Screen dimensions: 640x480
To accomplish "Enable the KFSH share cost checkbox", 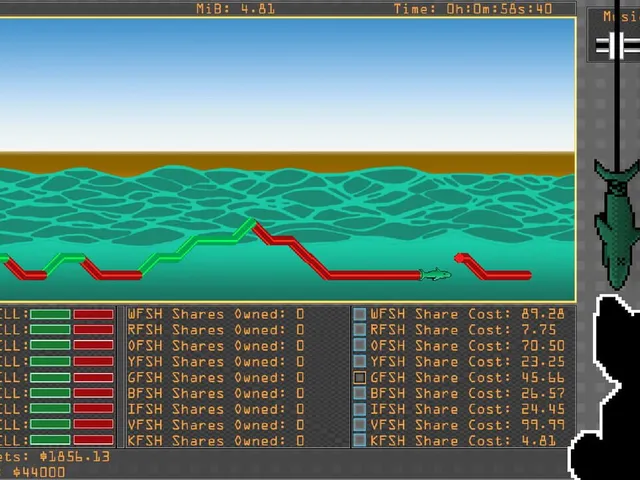I will [x=359, y=440].
